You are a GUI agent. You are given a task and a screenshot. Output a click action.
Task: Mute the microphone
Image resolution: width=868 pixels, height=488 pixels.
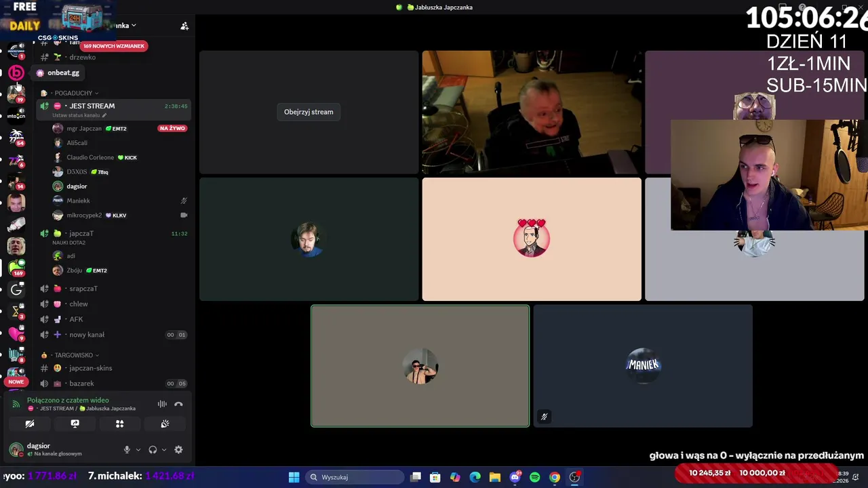coord(127,449)
